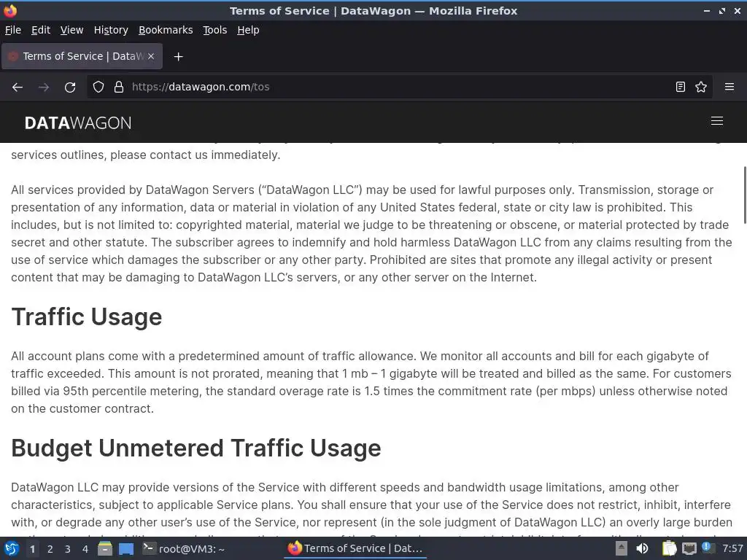Open the clipboard manager tray icon
The image size is (747, 560).
[x=669, y=548]
